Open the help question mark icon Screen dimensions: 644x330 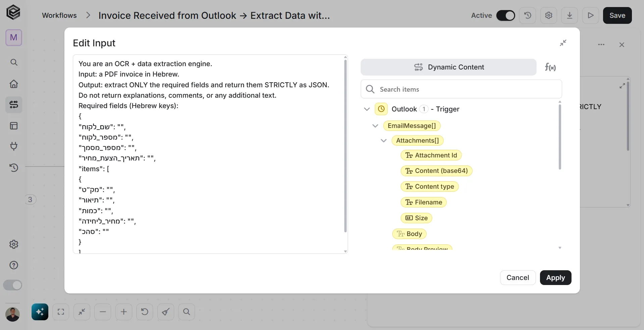click(14, 265)
